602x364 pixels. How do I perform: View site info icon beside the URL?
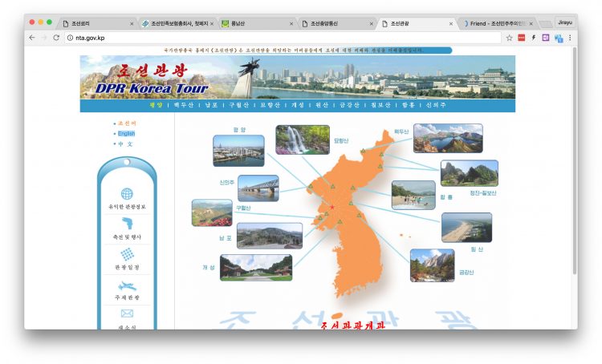[71, 38]
